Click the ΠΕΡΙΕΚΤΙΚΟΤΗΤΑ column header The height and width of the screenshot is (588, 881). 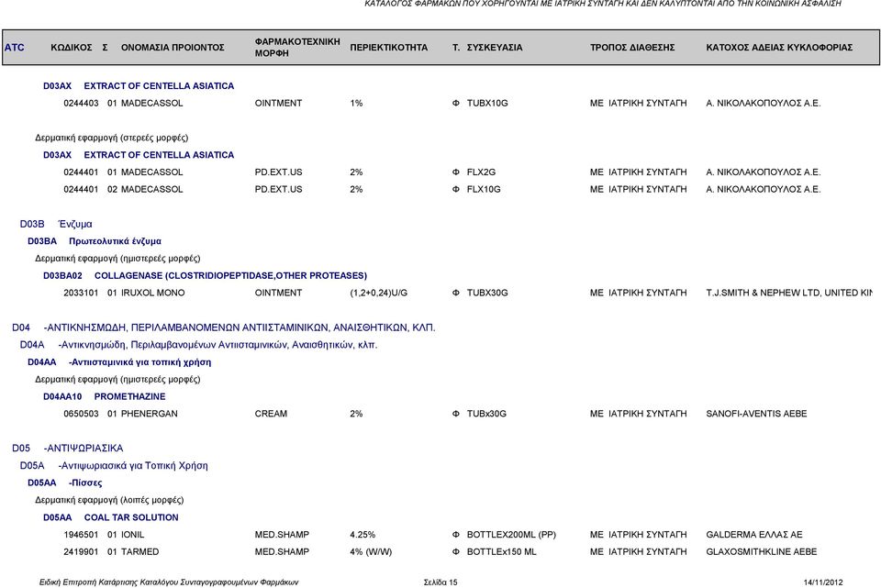coord(389,47)
